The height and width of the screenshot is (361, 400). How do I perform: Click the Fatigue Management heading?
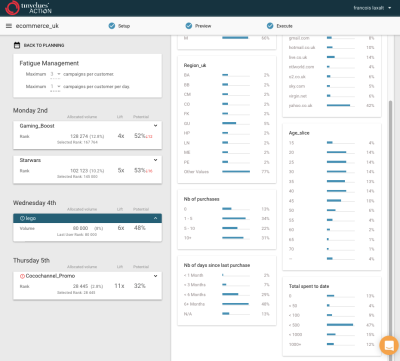pos(49,63)
